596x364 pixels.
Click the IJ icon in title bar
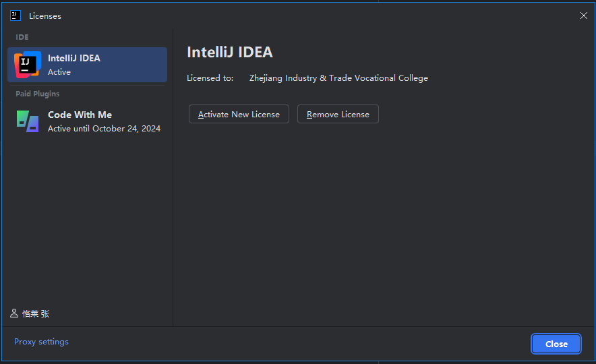[x=16, y=16]
